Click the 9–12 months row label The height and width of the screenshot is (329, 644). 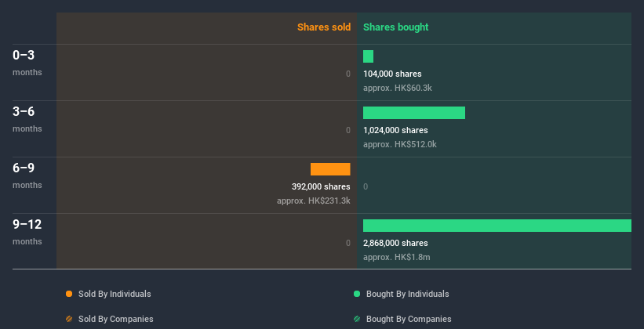coord(27,232)
